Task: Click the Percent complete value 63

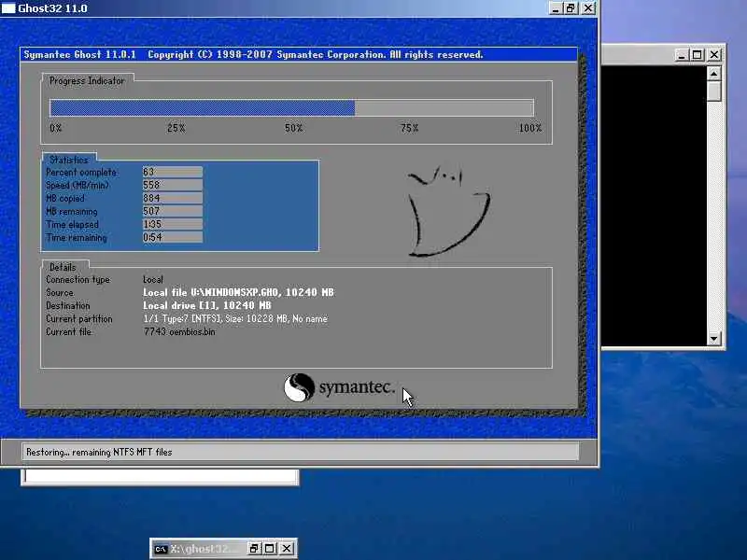Action: pyautogui.click(x=173, y=172)
